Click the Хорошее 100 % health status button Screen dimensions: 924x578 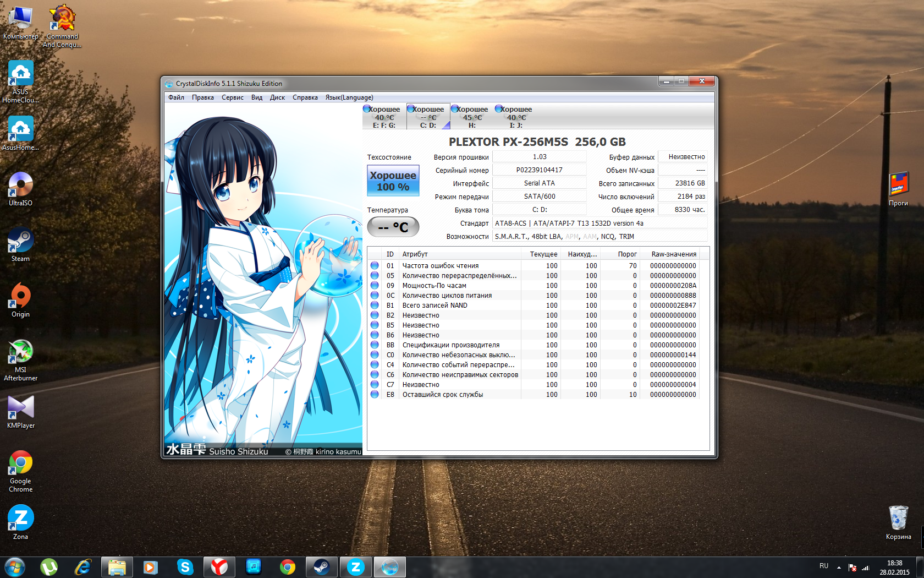[x=393, y=181]
